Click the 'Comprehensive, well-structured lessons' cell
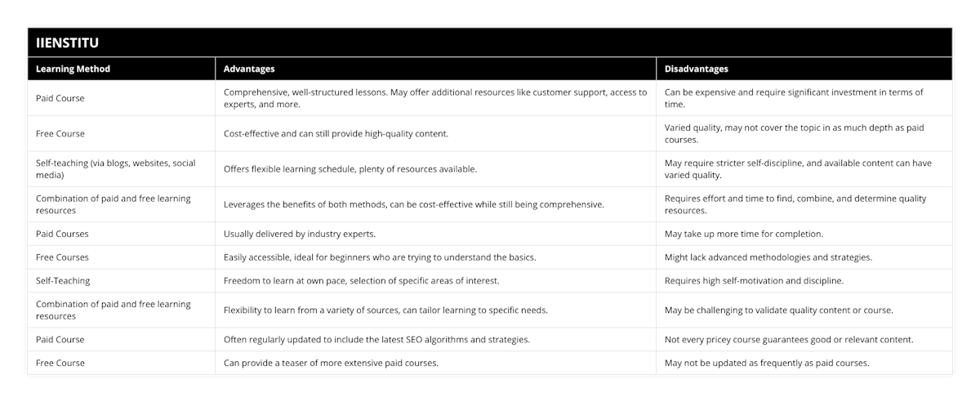Viewport: 980px width, 402px height. click(434, 98)
